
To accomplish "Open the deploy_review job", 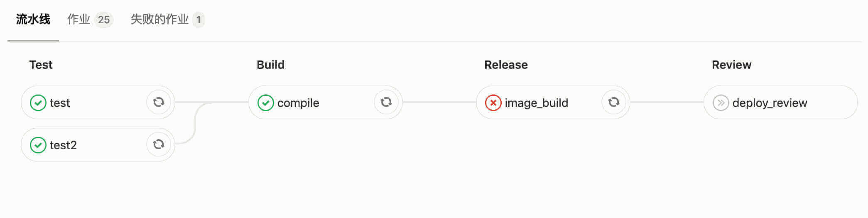I will click(770, 103).
